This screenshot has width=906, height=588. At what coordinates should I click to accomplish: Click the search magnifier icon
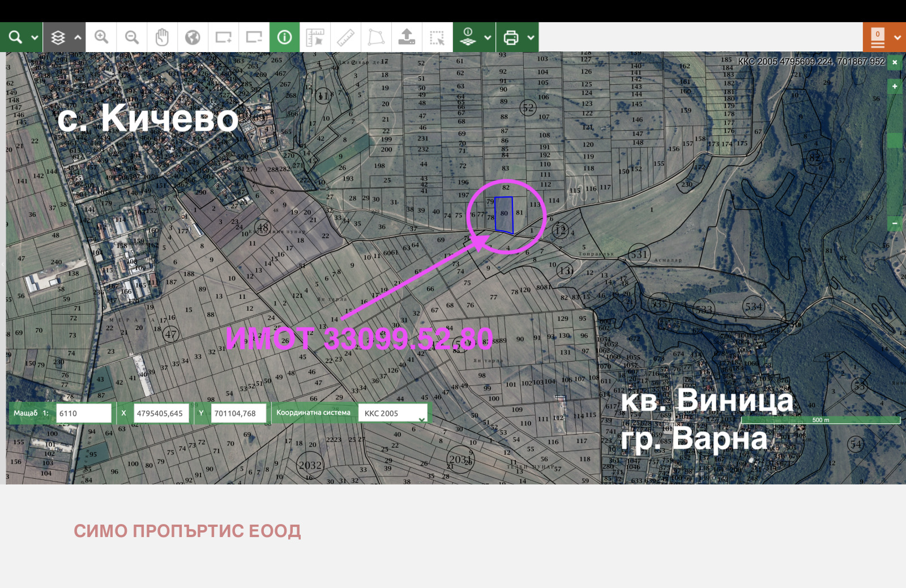[x=15, y=37]
